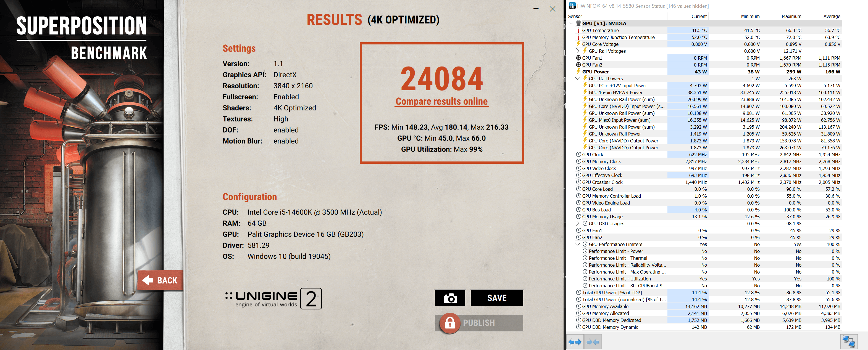
Task: Collapse the GPU Rail Powers node
Action: coord(578,78)
